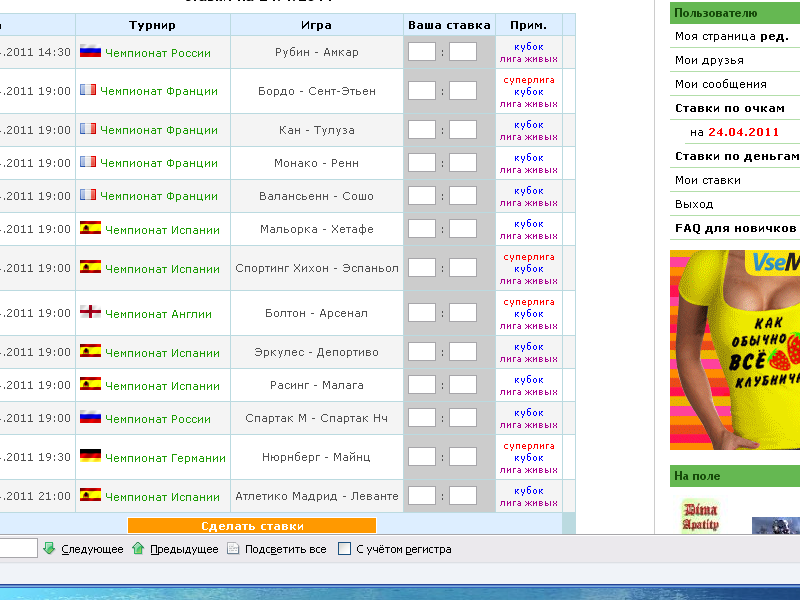800x600 pixels.
Task: Click лига живых link in Кан - Тулуза row
Action: (529, 137)
